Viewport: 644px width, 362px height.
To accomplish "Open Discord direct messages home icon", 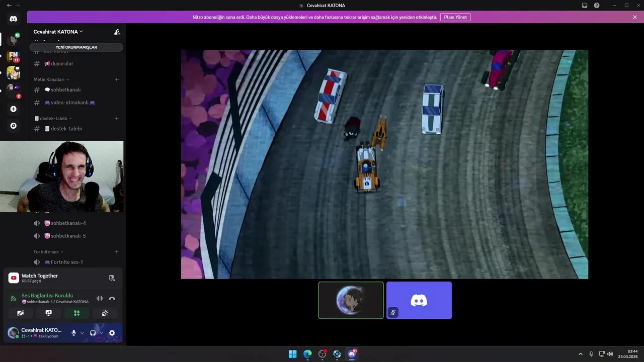I will click(x=13, y=19).
